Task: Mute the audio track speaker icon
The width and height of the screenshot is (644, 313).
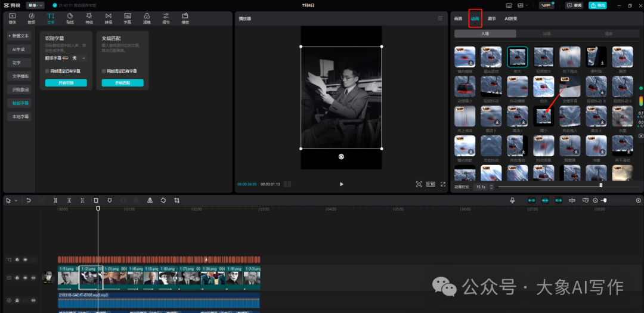Action: 33,300
